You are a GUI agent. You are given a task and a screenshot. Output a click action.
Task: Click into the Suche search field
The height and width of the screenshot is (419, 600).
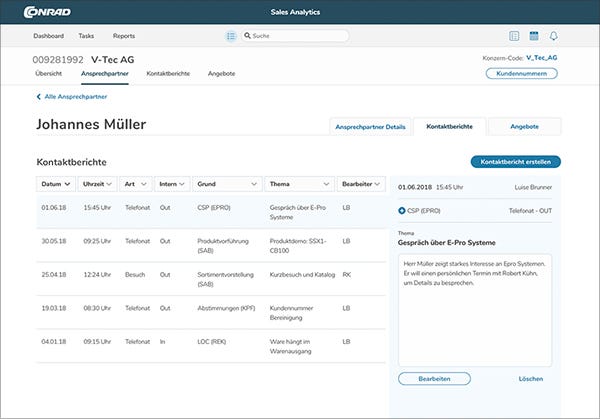pyautogui.click(x=295, y=36)
